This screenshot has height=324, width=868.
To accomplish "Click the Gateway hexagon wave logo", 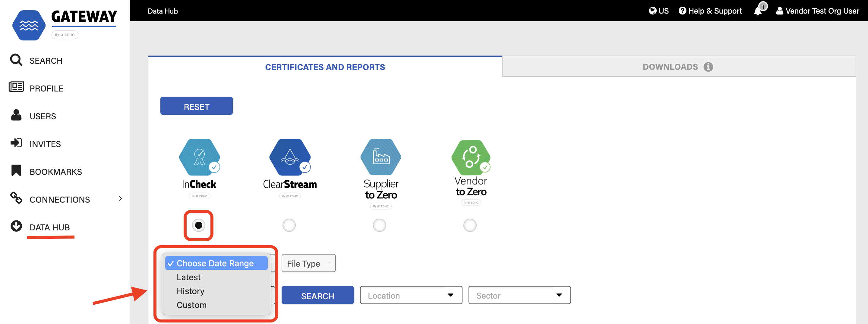I will coord(29,25).
